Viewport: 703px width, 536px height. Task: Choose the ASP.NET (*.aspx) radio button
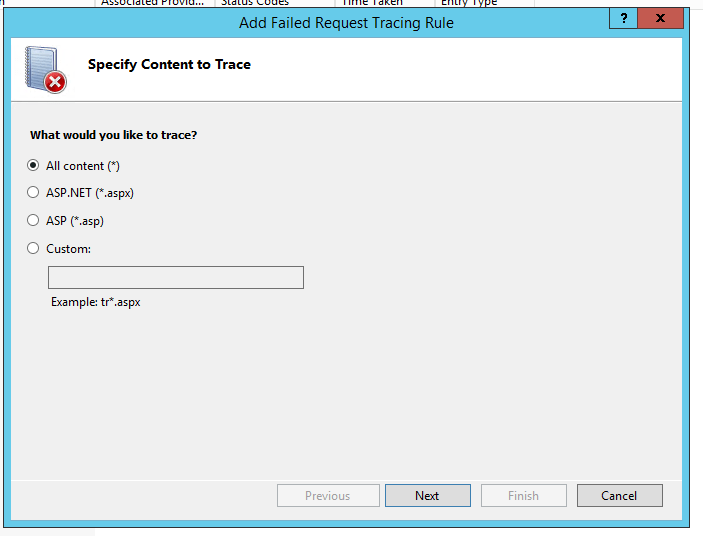click(34, 193)
